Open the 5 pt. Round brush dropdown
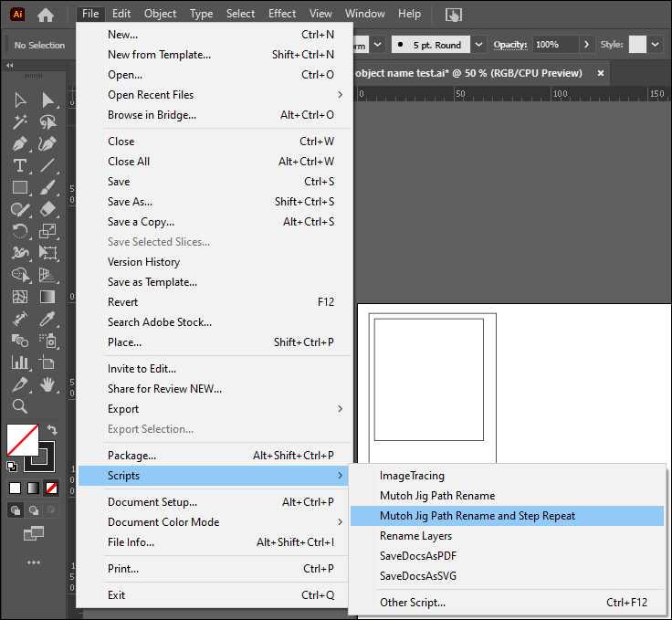 [x=478, y=45]
